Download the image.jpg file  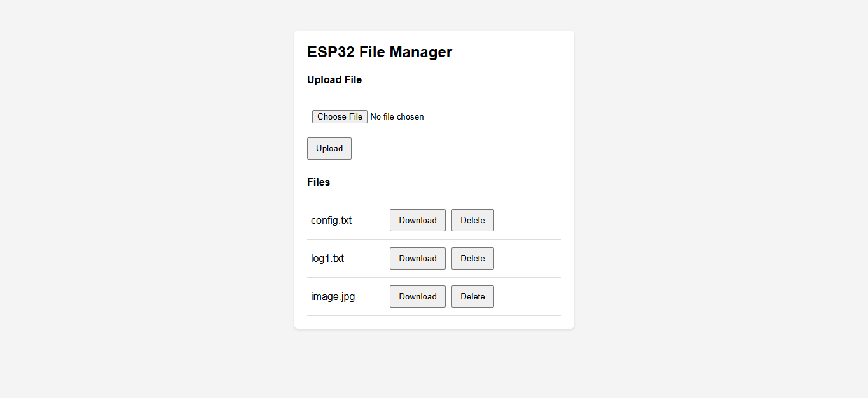pyautogui.click(x=417, y=296)
